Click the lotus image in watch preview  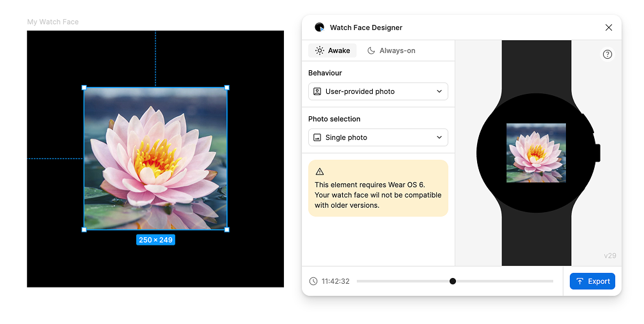(x=536, y=153)
